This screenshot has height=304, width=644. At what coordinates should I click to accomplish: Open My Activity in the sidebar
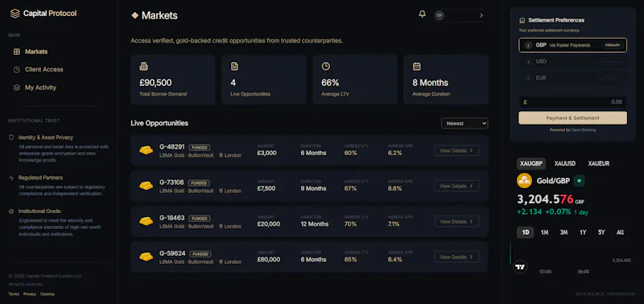pos(40,88)
